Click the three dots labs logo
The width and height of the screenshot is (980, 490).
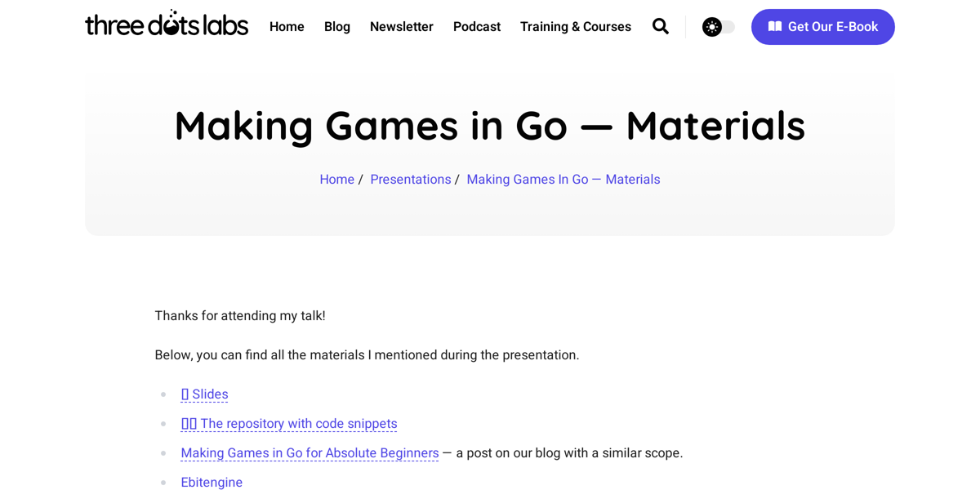click(167, 24)
